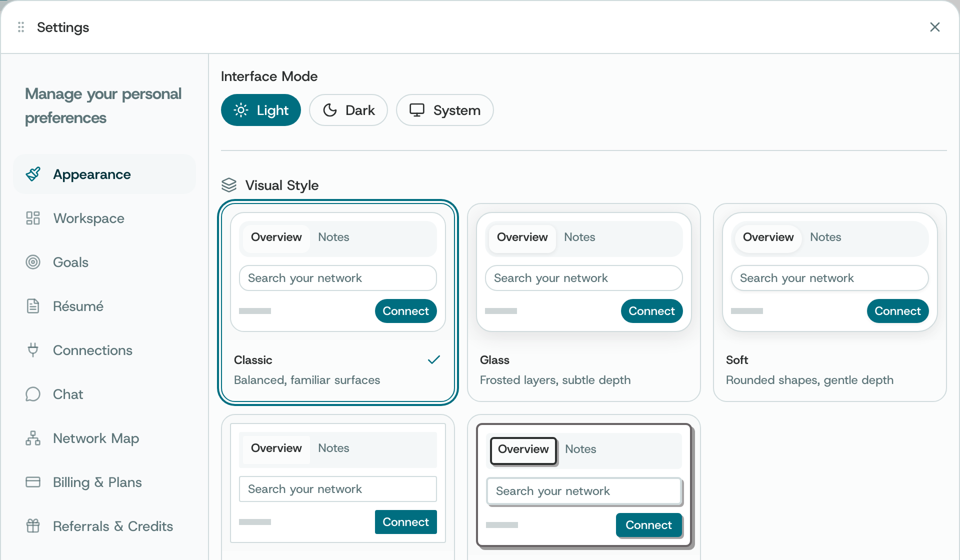Switch to Dark interface mode
Image resolution: width=960 pixels, height=560 pixels.
[348, 110]
